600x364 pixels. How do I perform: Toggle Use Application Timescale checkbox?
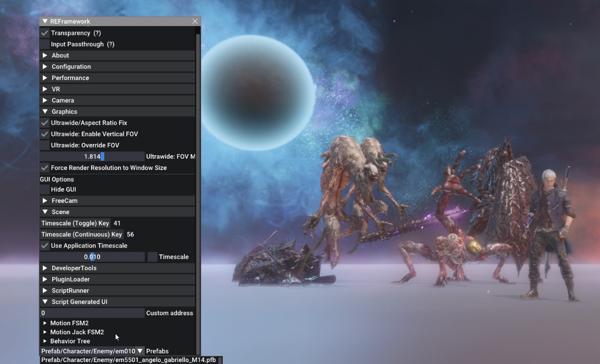tap(45, 246)
